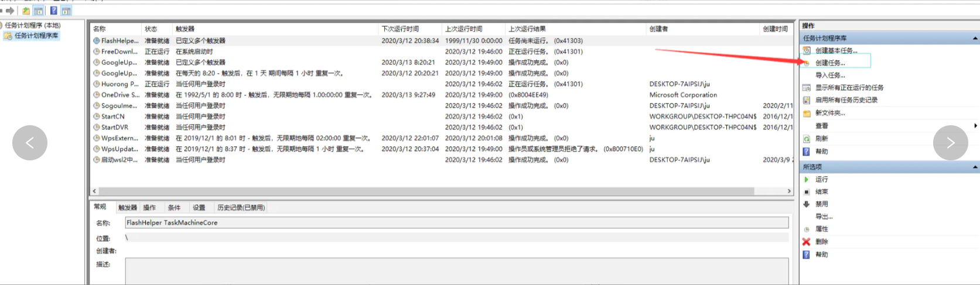Screen dimensions: 980x285
Task: Expand the 查看 submenu arrow
Action: click(x=975, y=126)
